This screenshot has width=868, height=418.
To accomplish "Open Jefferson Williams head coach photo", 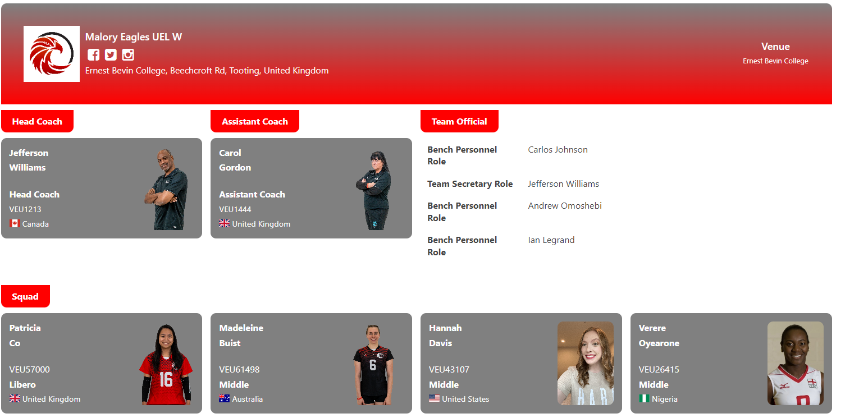I will click(x=166, y=189).
